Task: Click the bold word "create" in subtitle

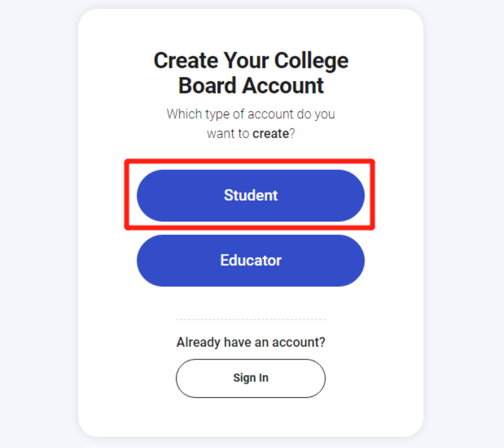Action: 270,133
